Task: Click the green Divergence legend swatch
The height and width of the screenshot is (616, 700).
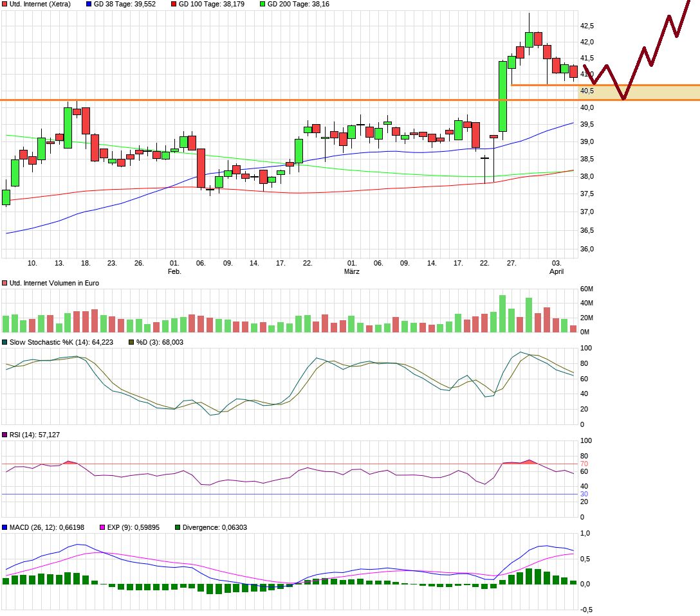Action: [x=178, y=527]
